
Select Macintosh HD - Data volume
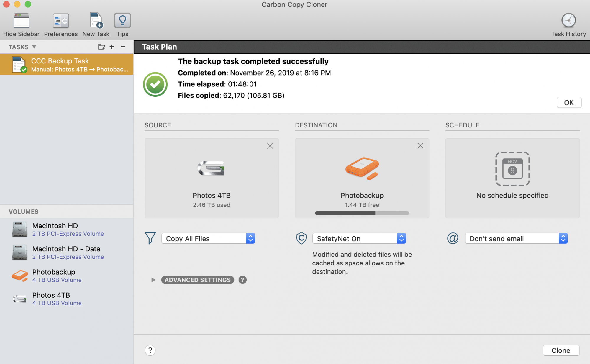[67, 252]
